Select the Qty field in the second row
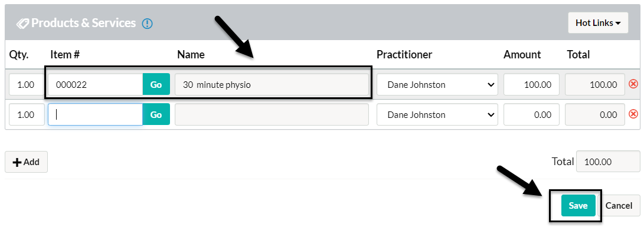 tap(27, 114)
